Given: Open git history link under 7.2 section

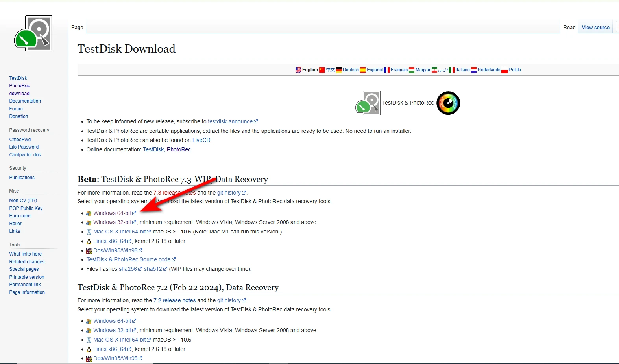Looking at the screenshot, I should coord(231,300).
